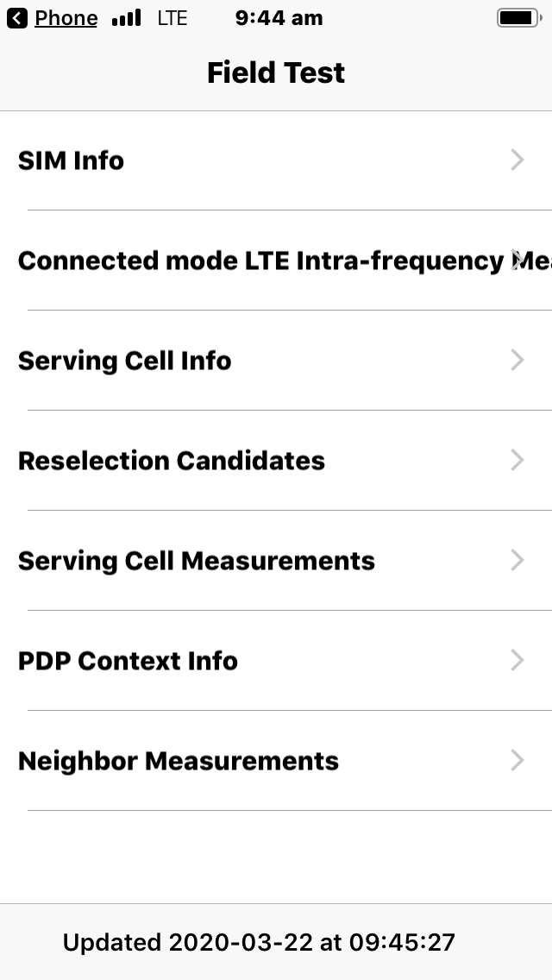Tap chevron on Connected mode LTE row

pos(517,261)
